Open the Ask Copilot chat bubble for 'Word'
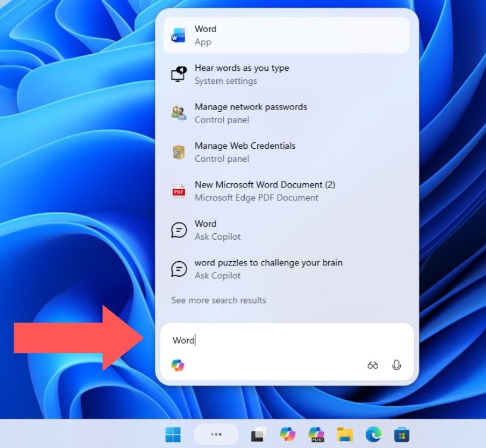The height and width of the screenshot is (448, 486). coord(177,230)
